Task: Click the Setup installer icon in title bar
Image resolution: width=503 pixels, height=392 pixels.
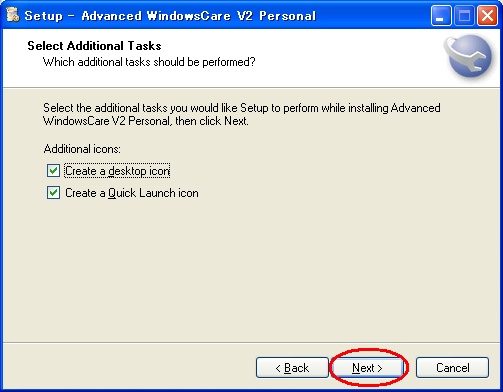Action: tap(13, 15)
